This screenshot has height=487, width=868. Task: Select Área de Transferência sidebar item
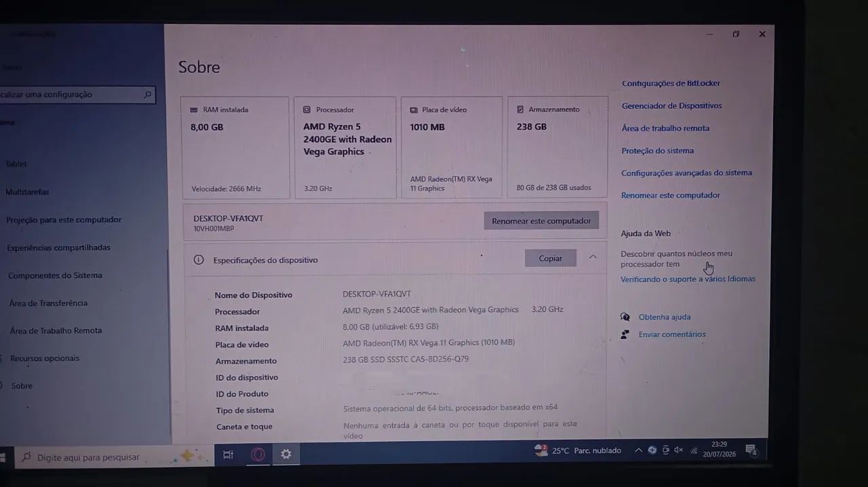coord(48,303)
